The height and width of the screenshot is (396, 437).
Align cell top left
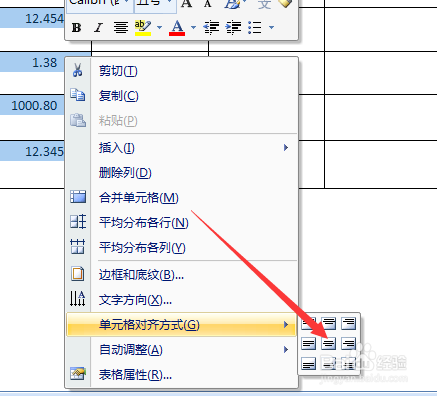pyautogui.click(x=309, y=323)
